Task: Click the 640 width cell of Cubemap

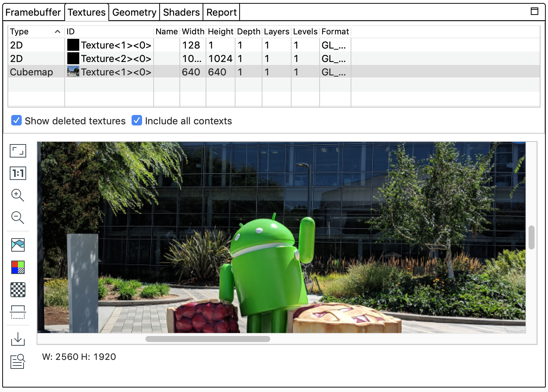Action: (193, 72)
